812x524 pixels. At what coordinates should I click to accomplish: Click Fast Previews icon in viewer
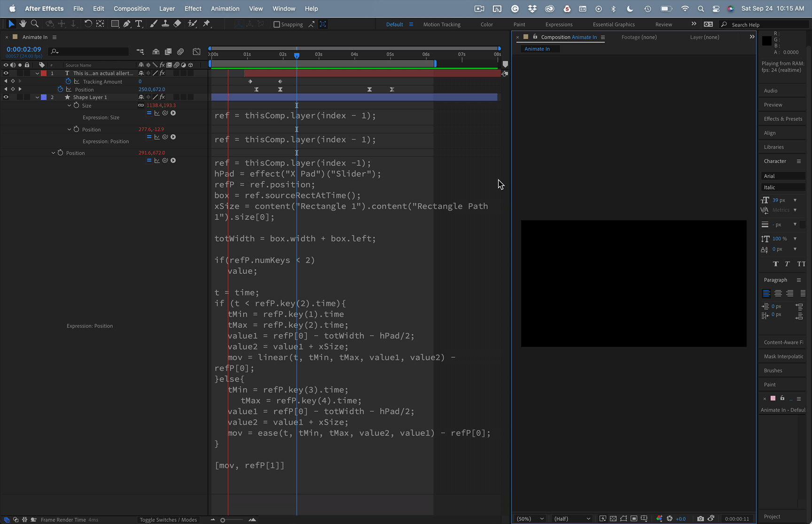(603, 518)
